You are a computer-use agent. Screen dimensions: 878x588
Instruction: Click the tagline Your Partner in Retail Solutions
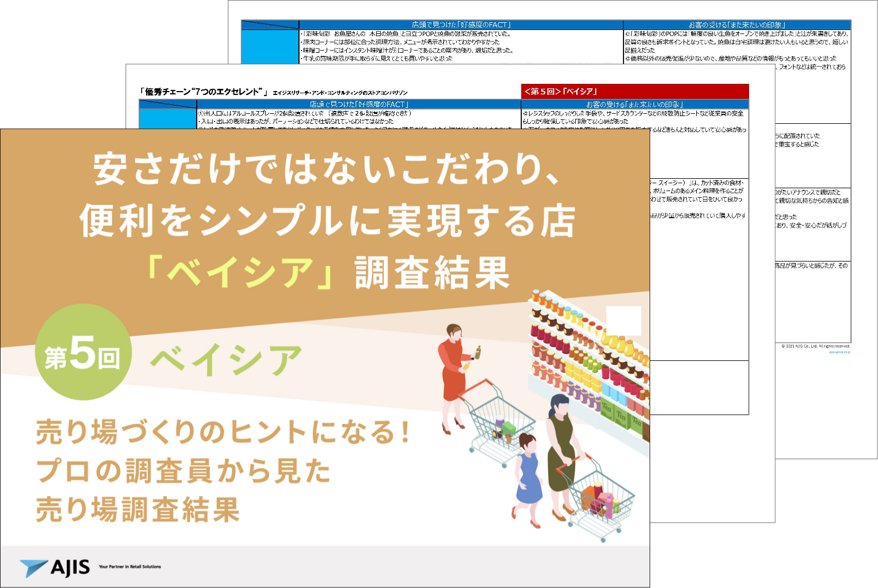[x=130, y=567]
